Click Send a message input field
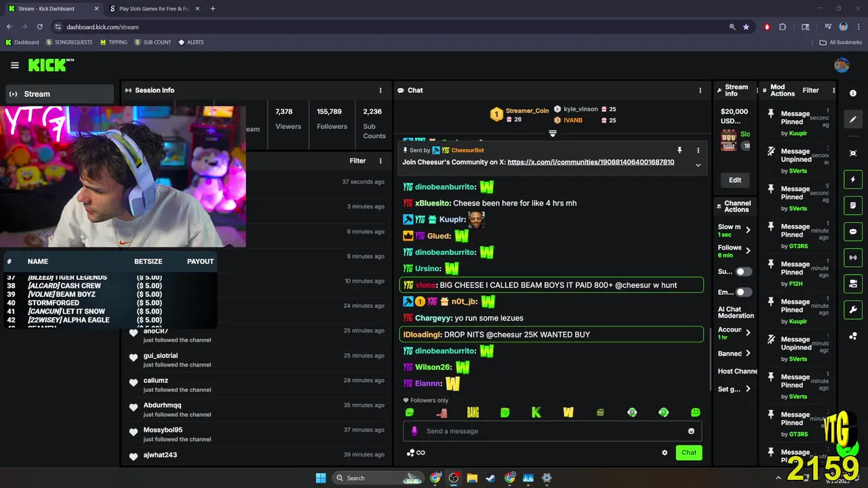 [x=553, y=431]
